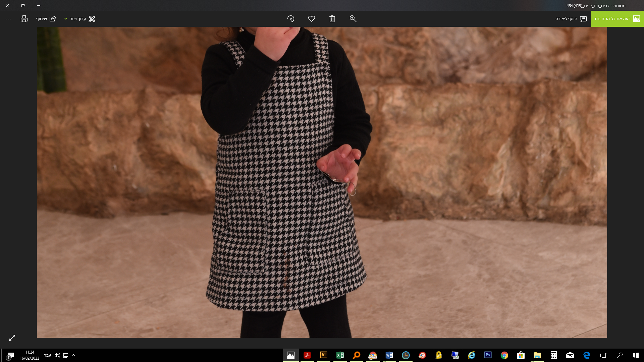Toggle fullscreen with diagonal arrows icon
Viewport: 644px width, 362px height.
tap(12, 338)
